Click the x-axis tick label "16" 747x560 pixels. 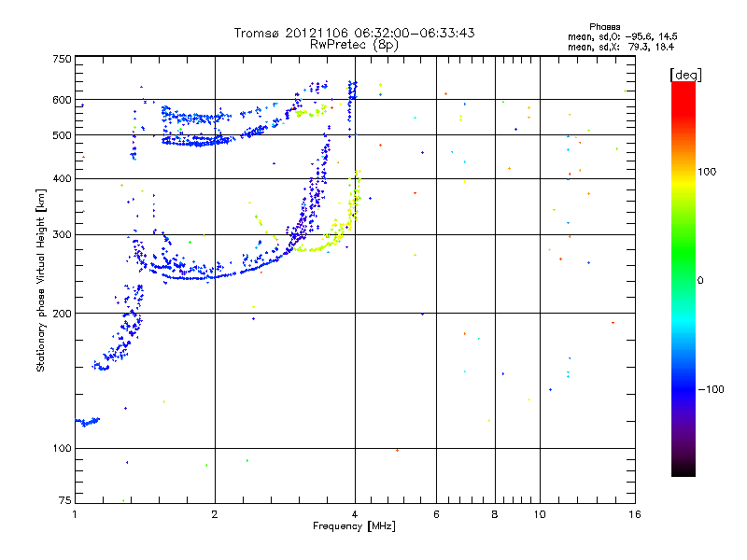click(x=635, y=514)
